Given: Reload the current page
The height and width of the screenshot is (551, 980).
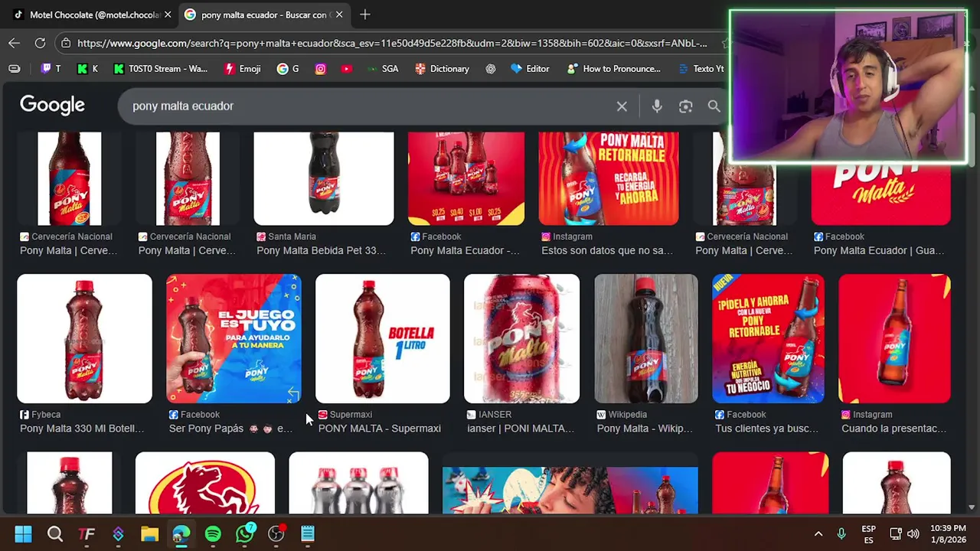Looking at the screenshot, I should coord(40,43).
